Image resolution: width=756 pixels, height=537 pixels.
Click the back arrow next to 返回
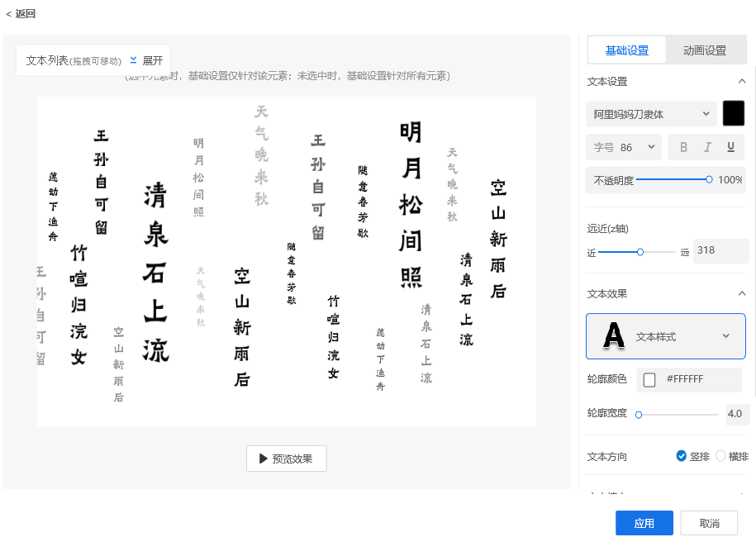(x=7, y=14)
